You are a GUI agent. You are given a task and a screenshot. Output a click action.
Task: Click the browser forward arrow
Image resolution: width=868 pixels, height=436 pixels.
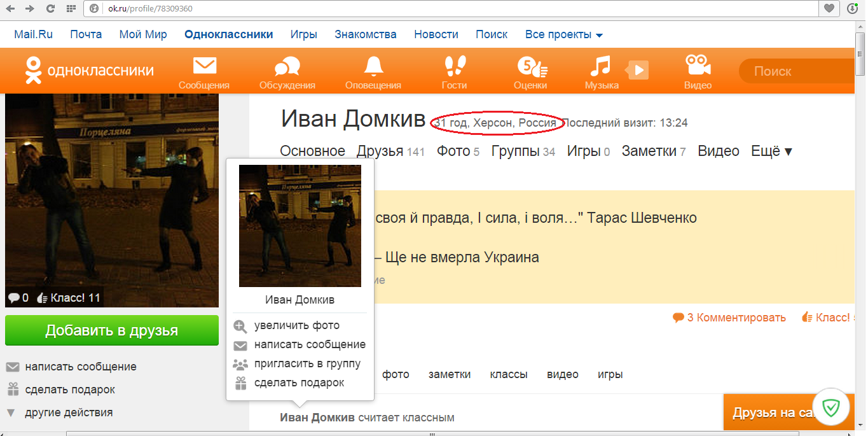point(30,9)
